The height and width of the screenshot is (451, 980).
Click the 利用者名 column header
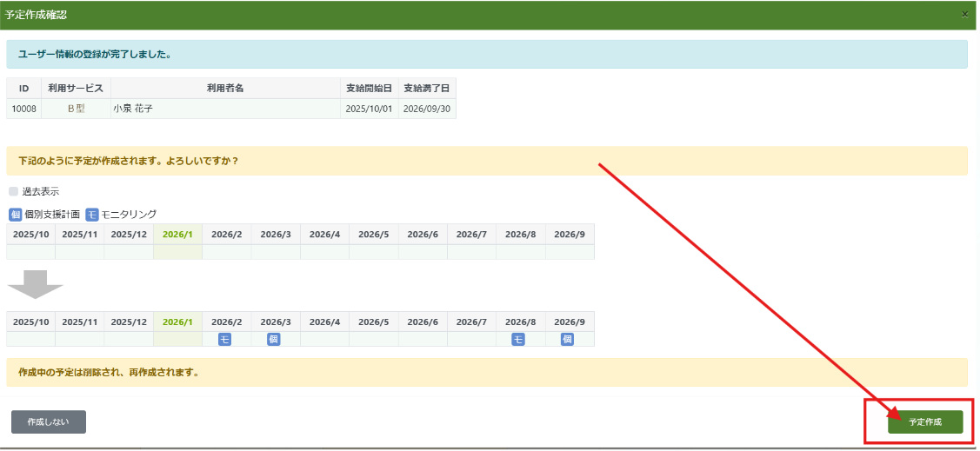point(224,89)
